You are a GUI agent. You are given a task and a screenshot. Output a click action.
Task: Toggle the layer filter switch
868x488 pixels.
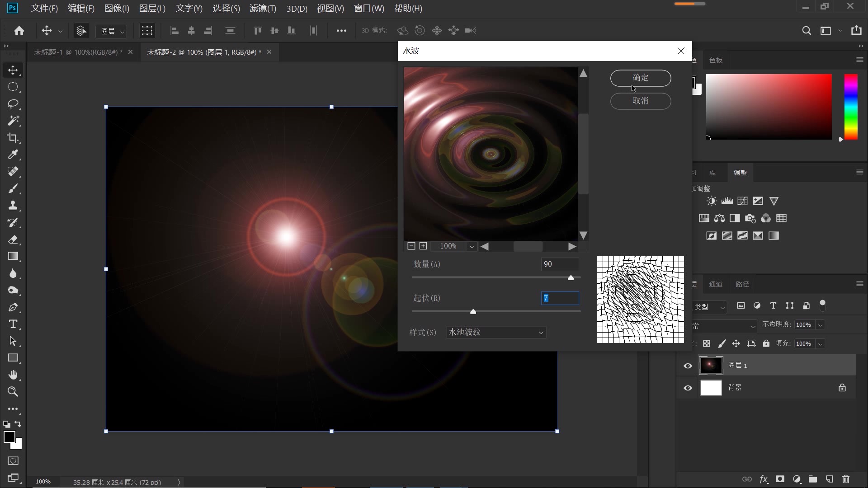click(822, 305)
